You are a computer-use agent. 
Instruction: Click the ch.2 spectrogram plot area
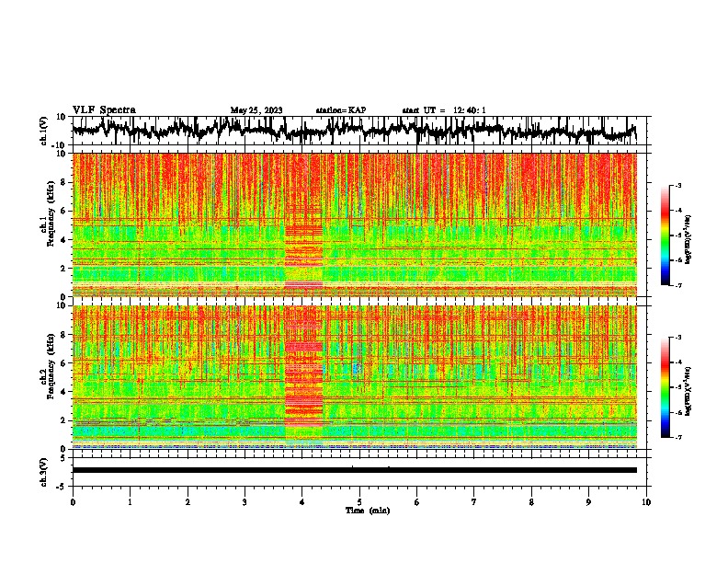click(354, 377)
